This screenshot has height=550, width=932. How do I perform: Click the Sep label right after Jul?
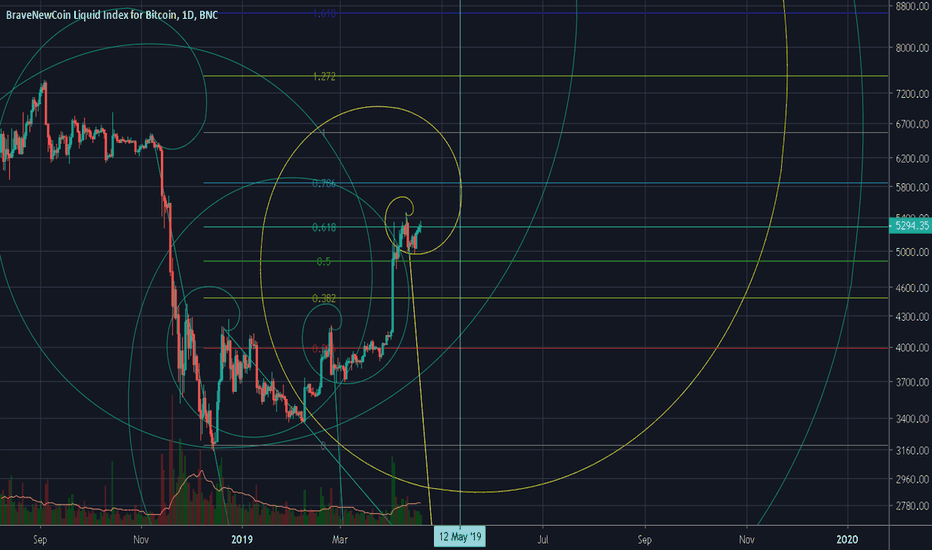[644, 540]
